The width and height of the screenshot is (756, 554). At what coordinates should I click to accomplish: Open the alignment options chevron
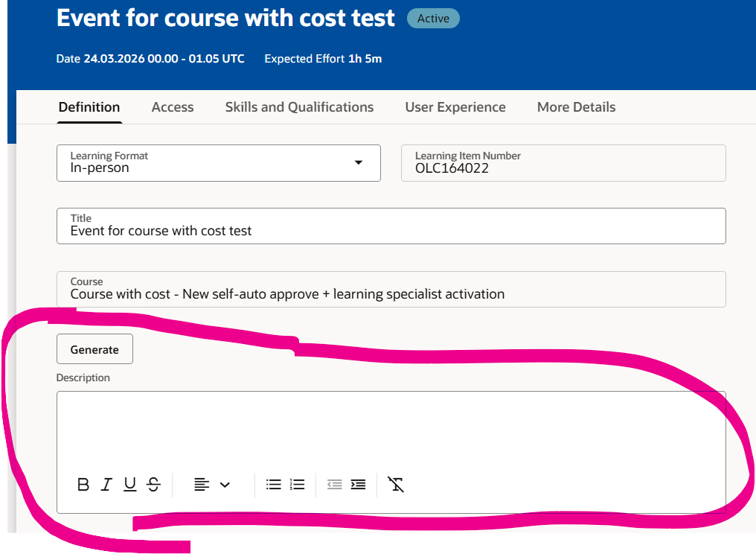tap(225, 485)
